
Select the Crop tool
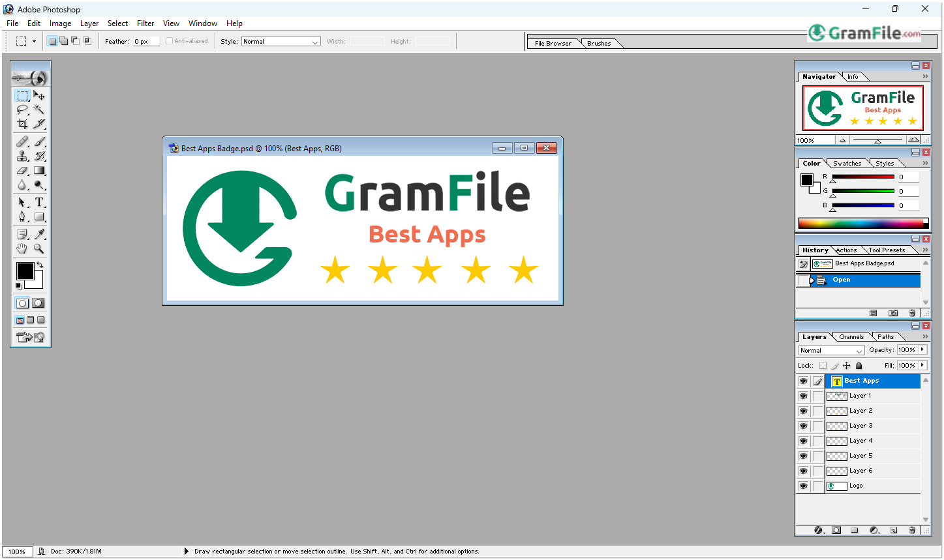pyautogui.click(x=22, y=124)
